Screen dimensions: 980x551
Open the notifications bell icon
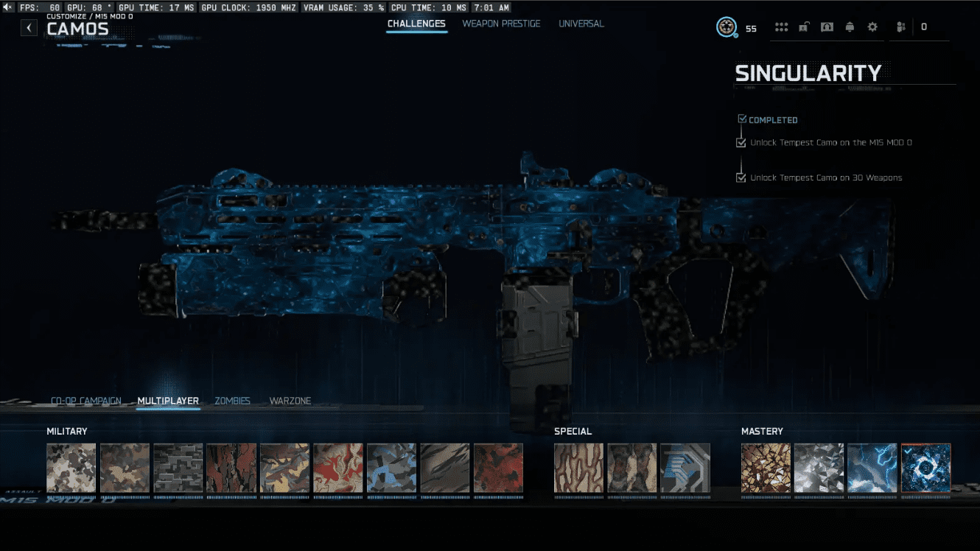[x=850, y=27]
